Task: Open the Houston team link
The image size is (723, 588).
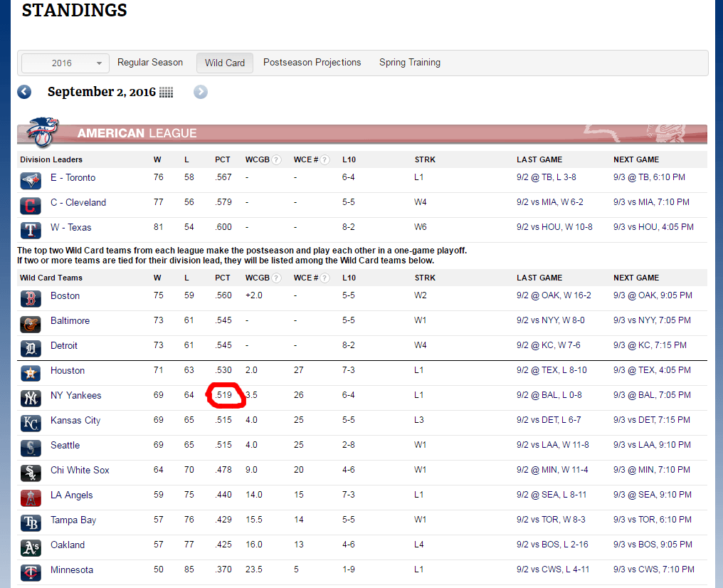Action: pos(68,370)
